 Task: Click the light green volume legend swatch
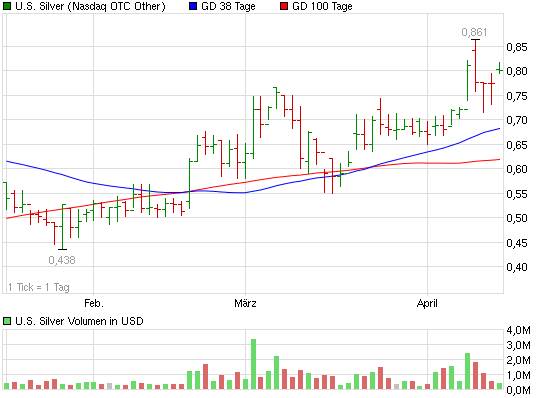[x=7, y=321]
